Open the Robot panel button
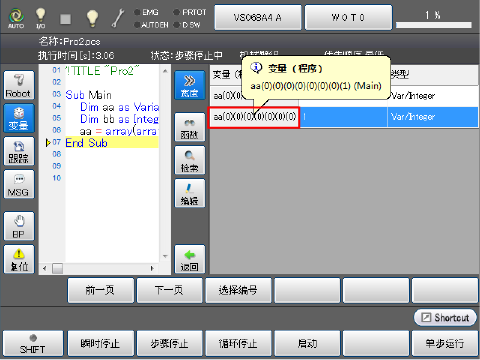This screenshot has height=360, width=480. click(19, 85)
